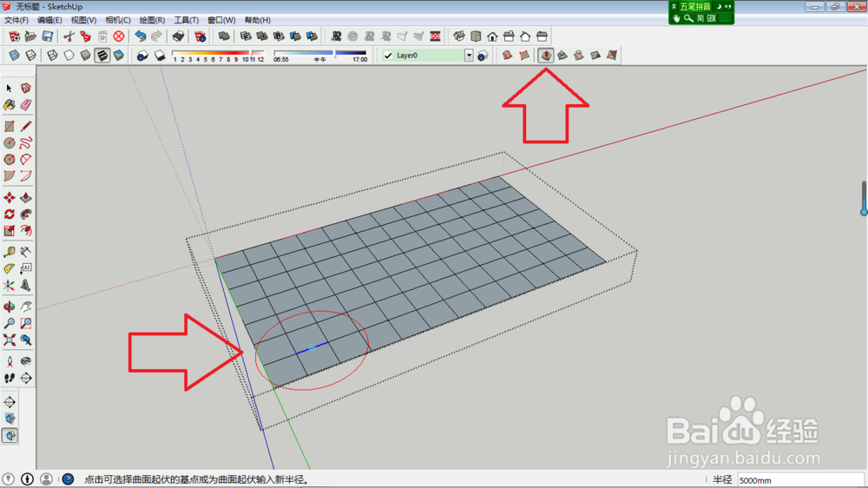This screenshot has height=488, width=868.
Task: Toggle X-Ray face style
Action: [15, 56]
